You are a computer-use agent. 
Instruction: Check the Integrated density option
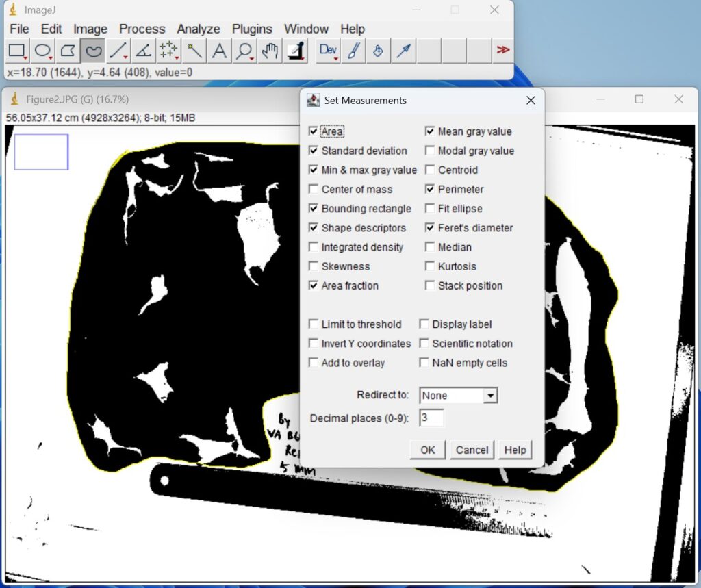pyautogui.click(x=314, y=247)
